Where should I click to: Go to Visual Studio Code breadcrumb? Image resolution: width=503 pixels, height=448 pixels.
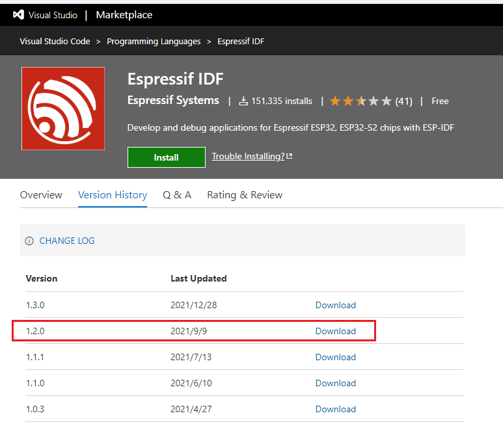(55, 42)
